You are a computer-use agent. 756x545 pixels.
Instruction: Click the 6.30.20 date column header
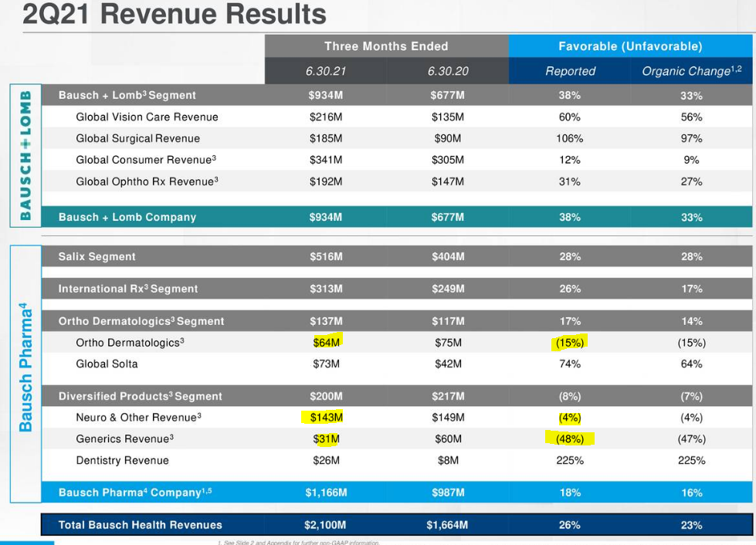coord(446,71)
